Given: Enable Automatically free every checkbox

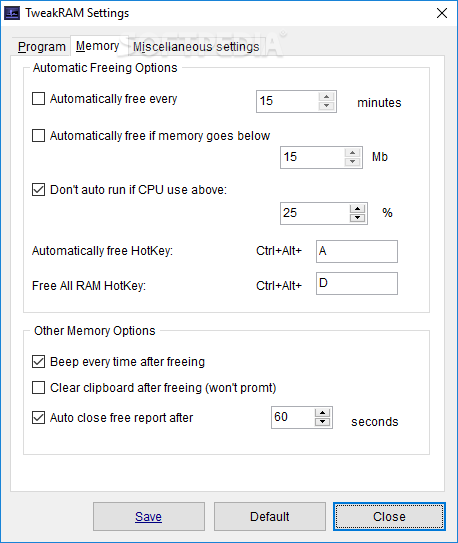Looking at the screenshot, I should click(x=38, y=98).
